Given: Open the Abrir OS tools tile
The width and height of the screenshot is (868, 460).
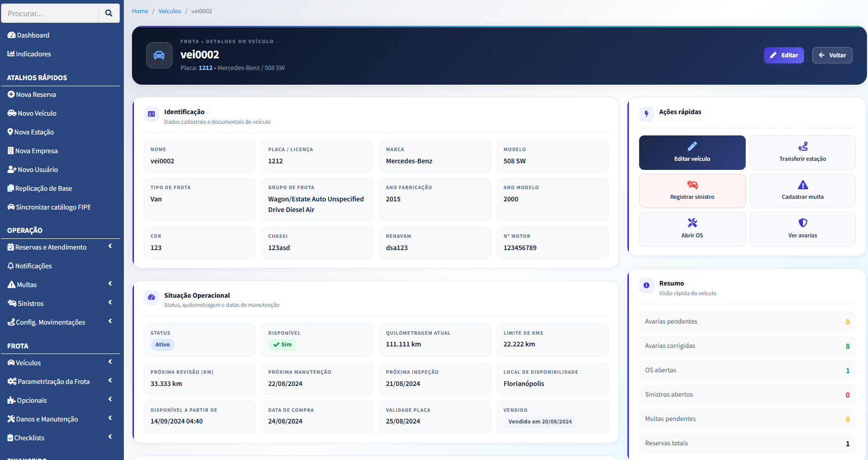Looking at the screenshot, I should click(x=692, y=229).
